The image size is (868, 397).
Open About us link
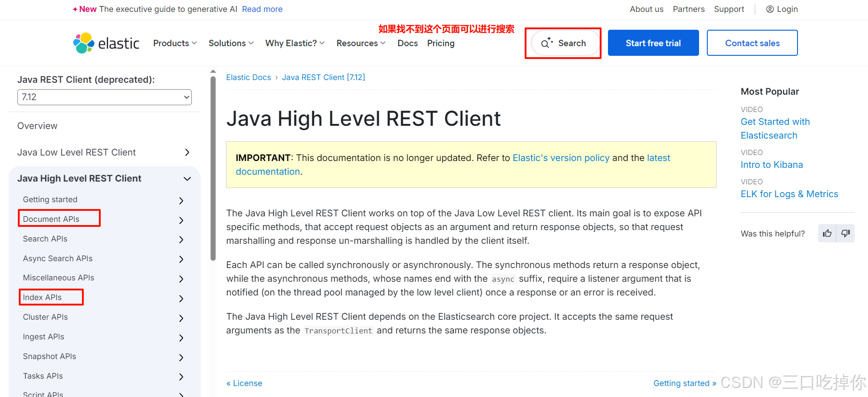pos(646,9)
